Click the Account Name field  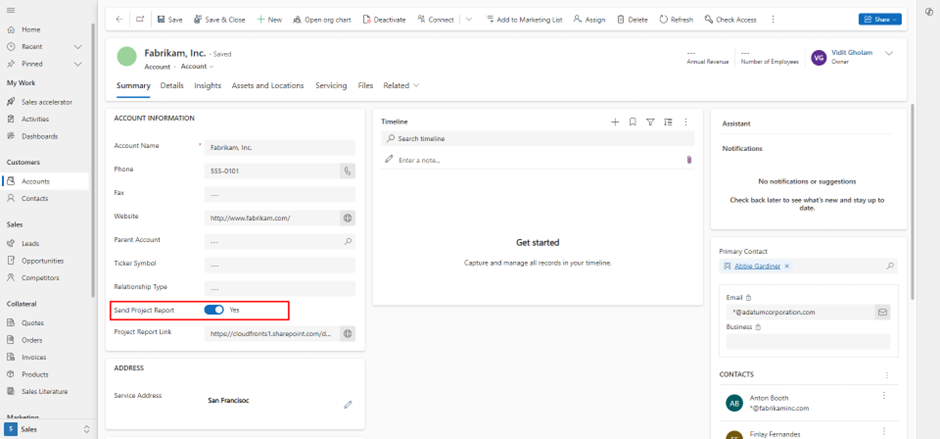point(279,147)
